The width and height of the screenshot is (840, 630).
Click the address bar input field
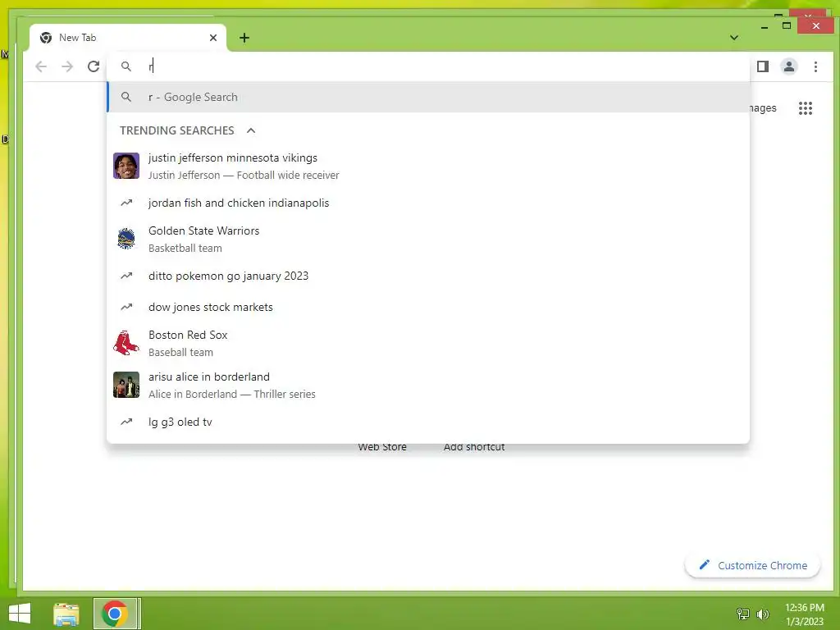point(428,66)
